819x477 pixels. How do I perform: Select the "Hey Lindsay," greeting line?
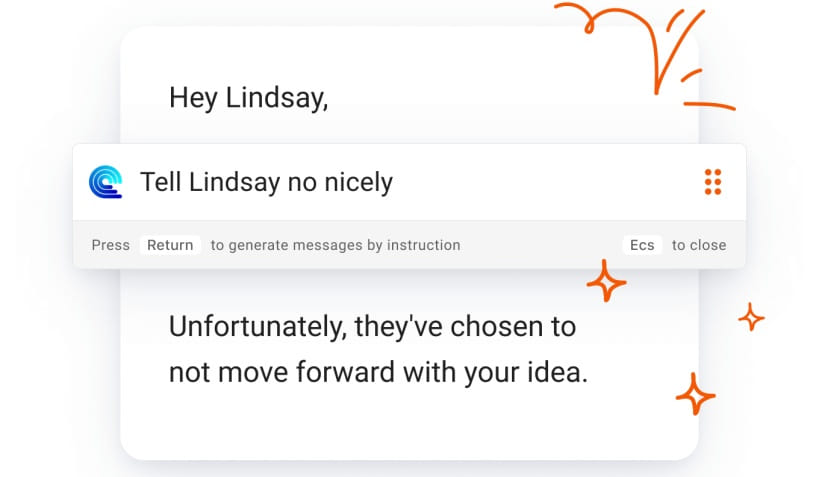tap(248, 97)
